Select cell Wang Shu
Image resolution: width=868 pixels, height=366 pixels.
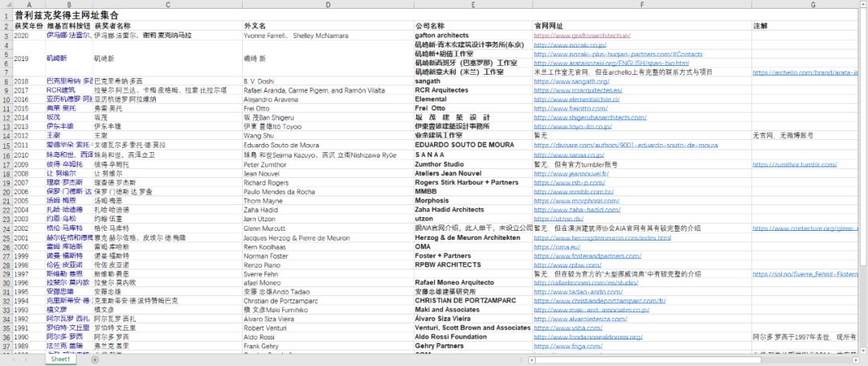click(x=258, y=135)
